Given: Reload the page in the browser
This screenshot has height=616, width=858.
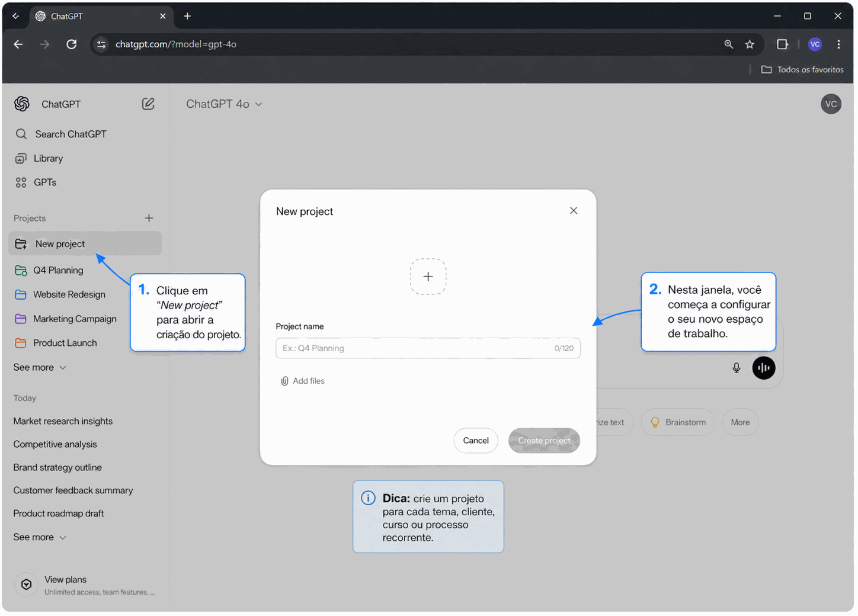Looking at the screenshot, I should (71, 44).
